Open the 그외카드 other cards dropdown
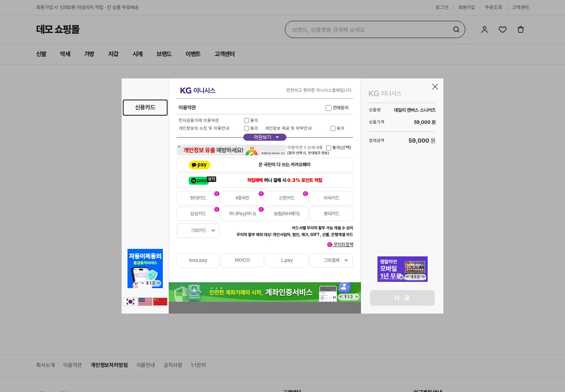This screenshot has width=565, height=392. (198, 230)
